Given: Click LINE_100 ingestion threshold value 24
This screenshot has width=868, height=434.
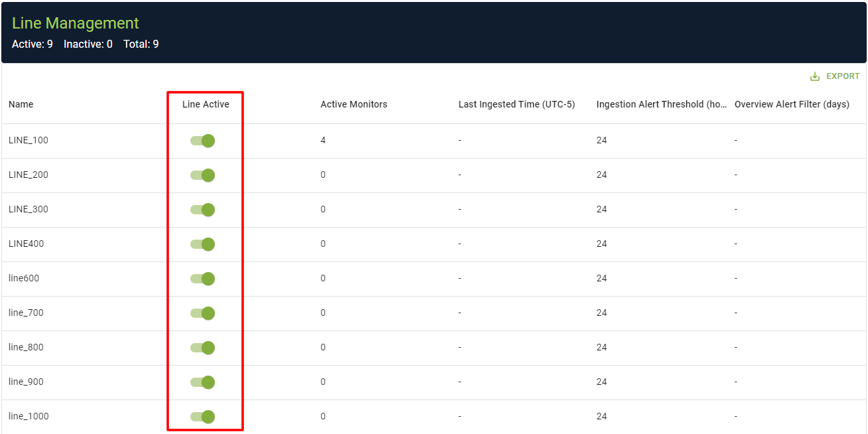Looking at the screenshot, I should [x=601, y=141].
